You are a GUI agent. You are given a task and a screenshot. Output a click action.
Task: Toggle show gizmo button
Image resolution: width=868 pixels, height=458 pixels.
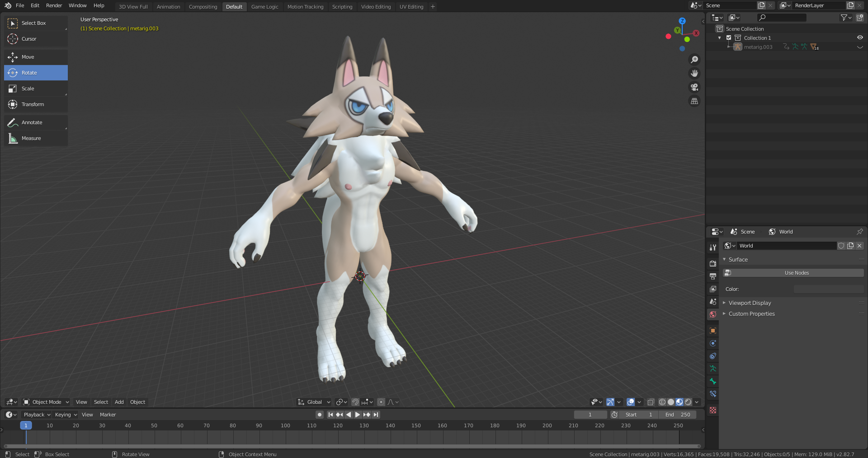click(610, 402)
